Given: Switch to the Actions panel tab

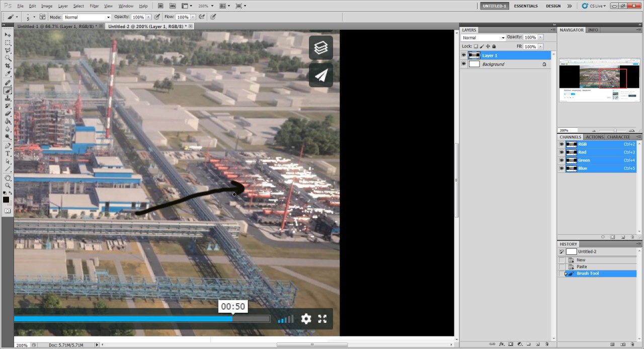Looking at the screenshot, I should (595, 137).
